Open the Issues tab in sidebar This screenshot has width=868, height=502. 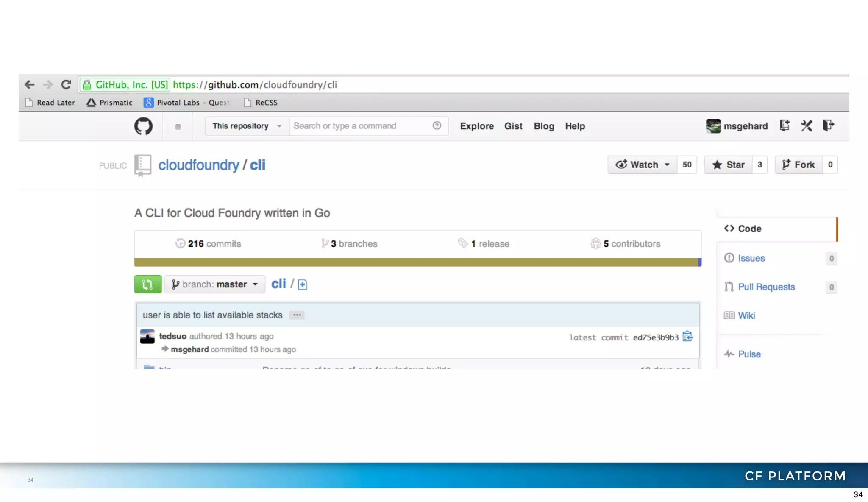[751, 258]
